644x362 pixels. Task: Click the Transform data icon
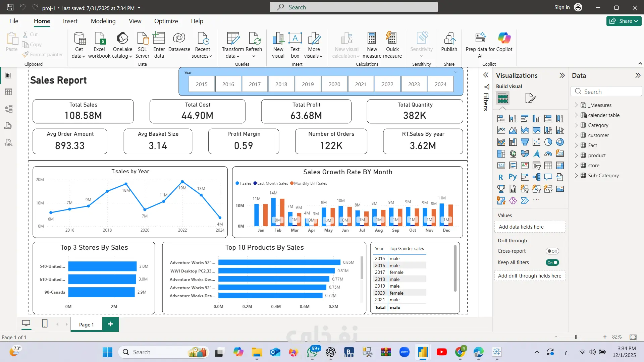click(x=233, y=39)
